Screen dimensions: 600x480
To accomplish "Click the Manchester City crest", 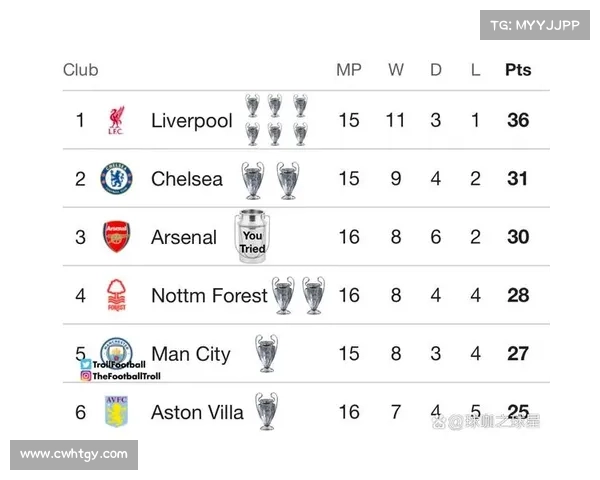I will [x=116, y=350].
